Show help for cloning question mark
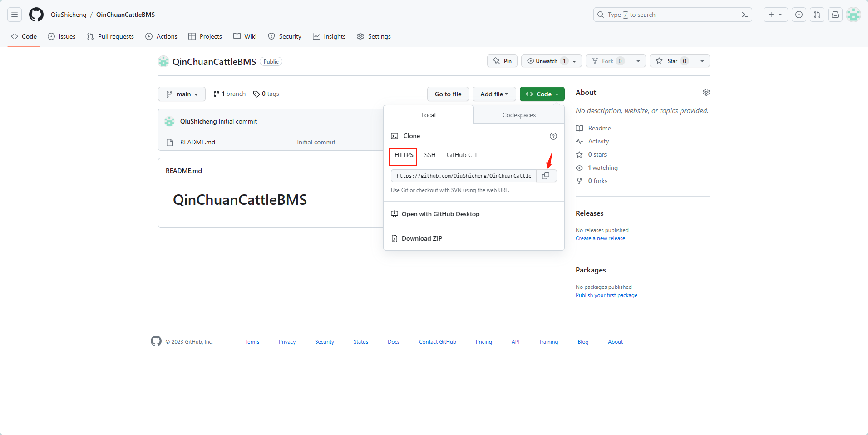This screenshot has width=868, height=435. click(553, 136)
